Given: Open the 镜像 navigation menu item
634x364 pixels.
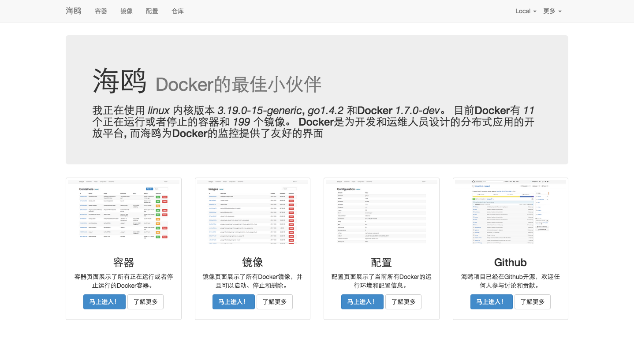Looking at the screenshot, I should [x=127, y=11].
